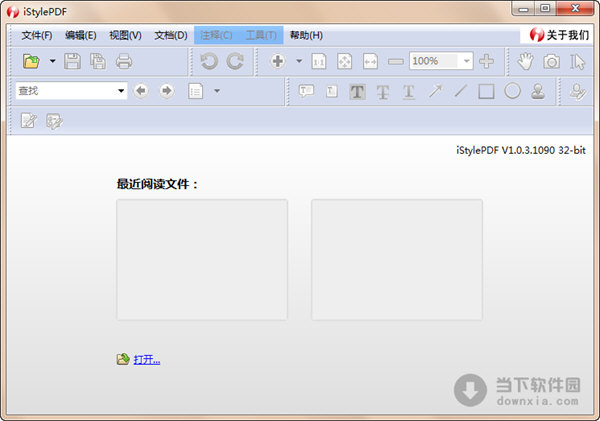Screen dimensions: 600x421
Task: Select the line drawing tool
Action: [x=460, y=91]
